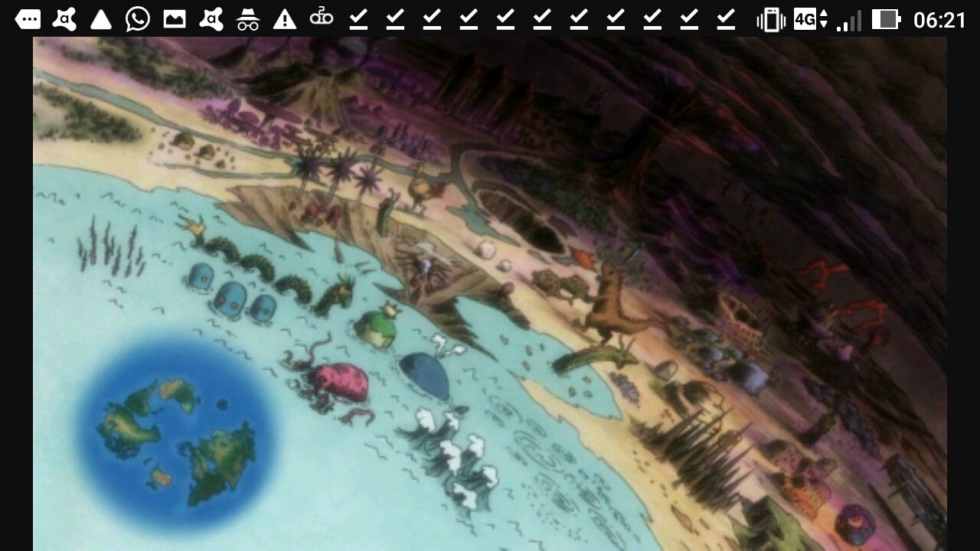Tap the phone vibrate mode icon
This screenshot has width=980, height=551.
click(x=772, y=19)
